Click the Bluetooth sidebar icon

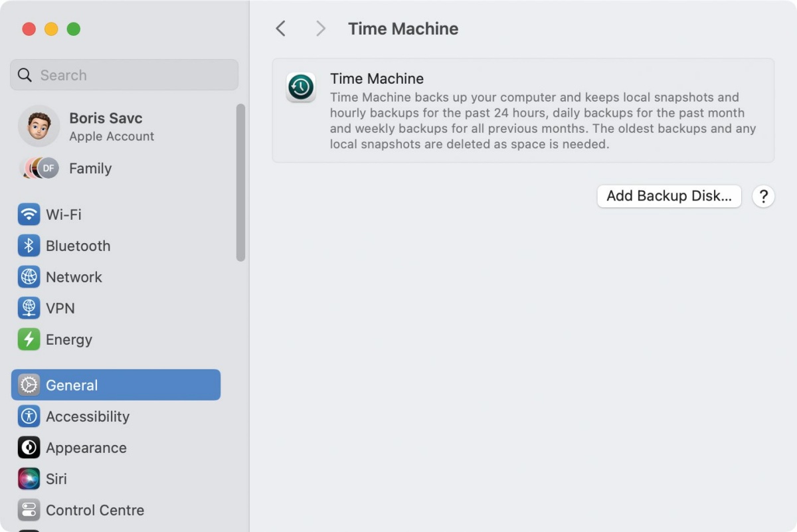coord(29,246)
